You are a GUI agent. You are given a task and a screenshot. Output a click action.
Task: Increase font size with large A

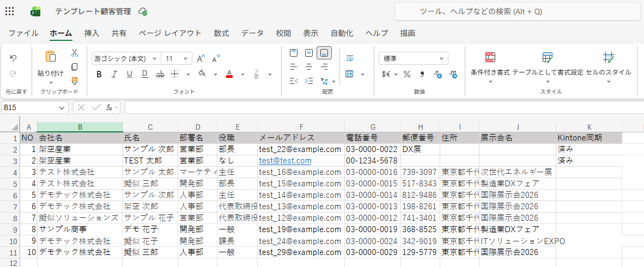201,59
